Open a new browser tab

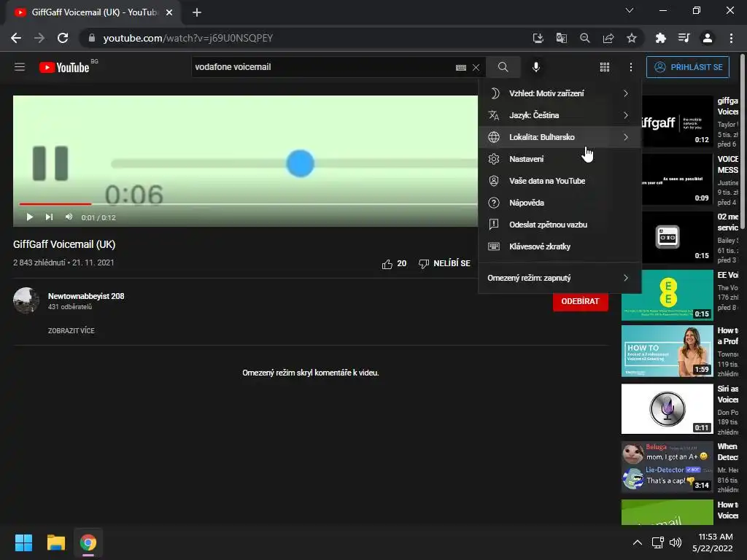[x=197, y=12]
